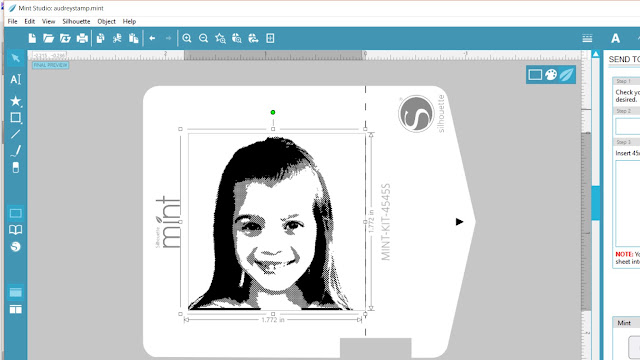
Task: Open the Object menu
Action: (106, 21)
